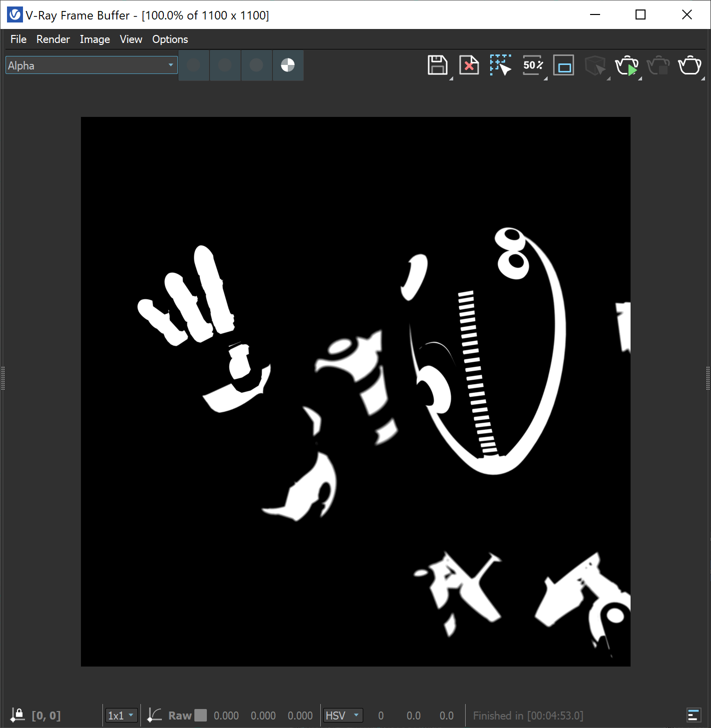The height and width of the screenshot is (728, 711).
Task: Toggle the red channel button
Action: (x=194, y=65)
